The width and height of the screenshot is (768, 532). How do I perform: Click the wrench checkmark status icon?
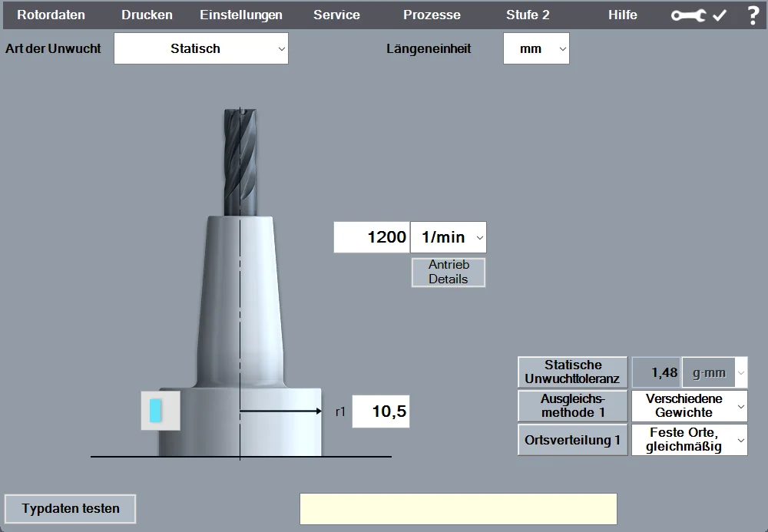tap(698, 15)
